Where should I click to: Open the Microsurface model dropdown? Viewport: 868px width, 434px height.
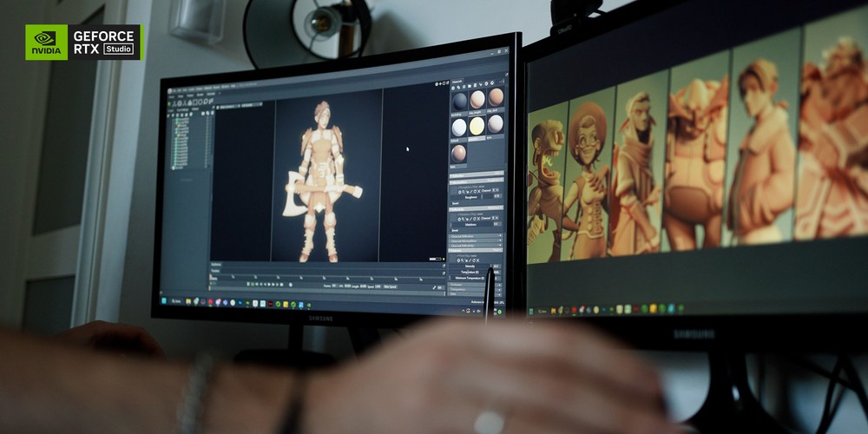click(495, 180)
